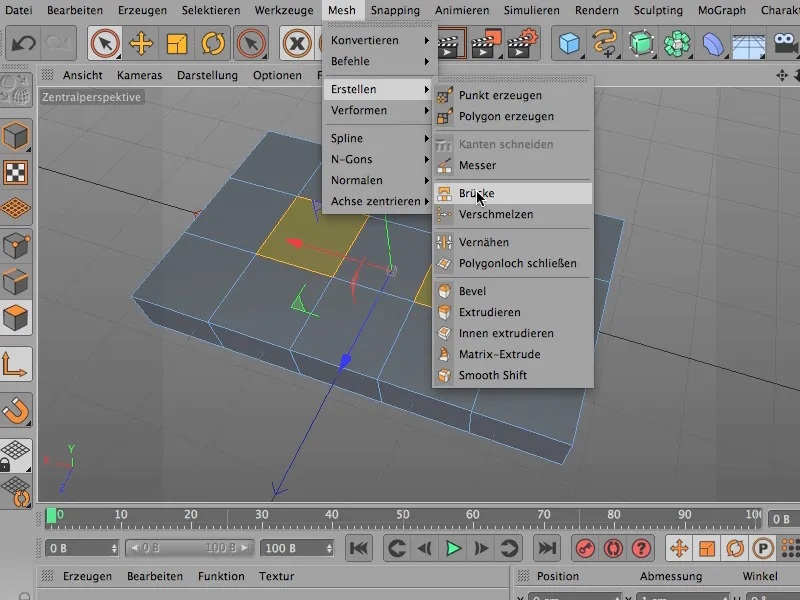This screenshot has height=600, width=800.
Task: Click the Undo arrow icon
Action: click(23, 43)
